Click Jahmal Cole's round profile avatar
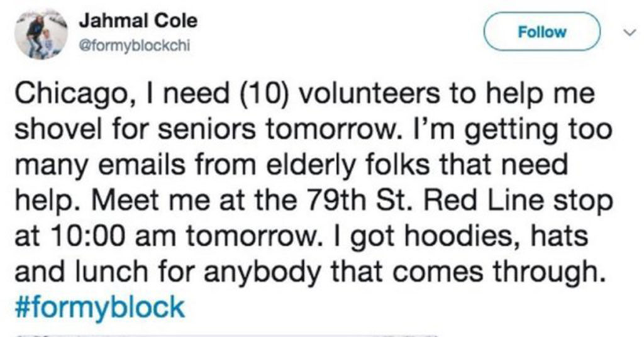This screenshot has height=337, width=644. (x=41, y=34)
